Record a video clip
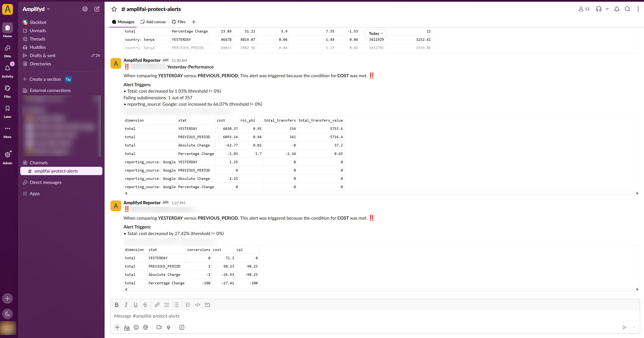Image resolution: width=644 pixels, height=338 pixels. (159, 327)
